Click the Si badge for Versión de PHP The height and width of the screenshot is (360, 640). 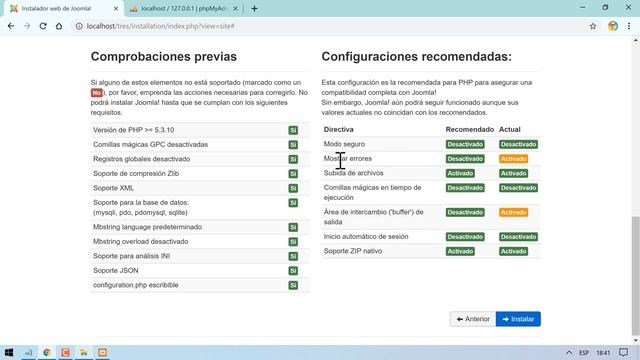(x=293, y=130)
